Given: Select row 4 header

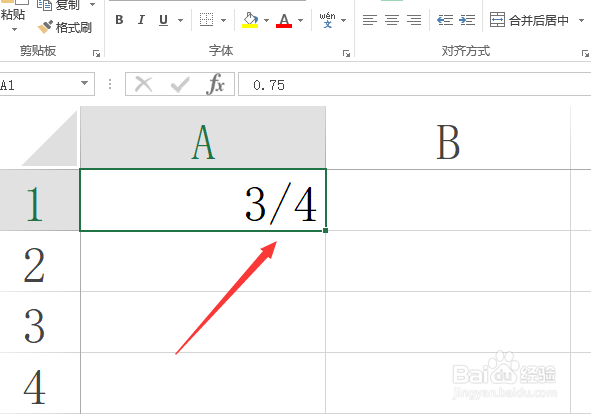Looking at the screenshot, I should [x=39, y=383].
